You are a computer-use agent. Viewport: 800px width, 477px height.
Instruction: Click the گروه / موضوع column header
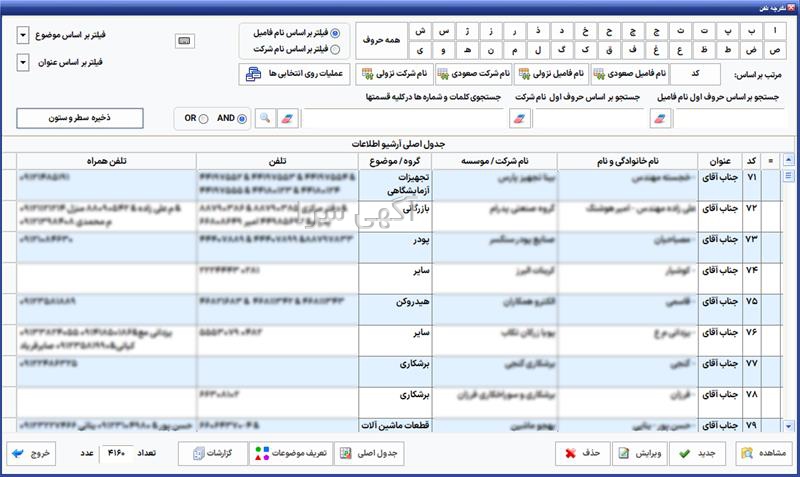tap(395, 161)
